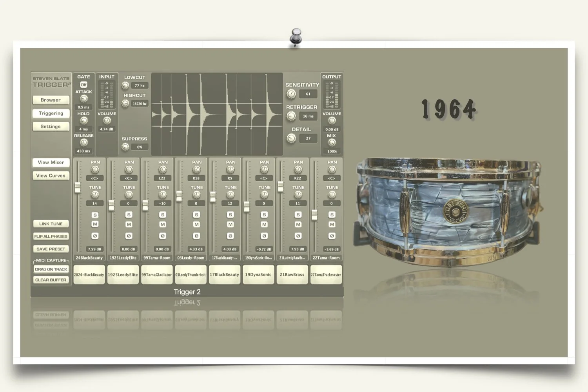Click the Suppress knob
The width and height of the screenshot is (588, 392).
pos(125,147)
